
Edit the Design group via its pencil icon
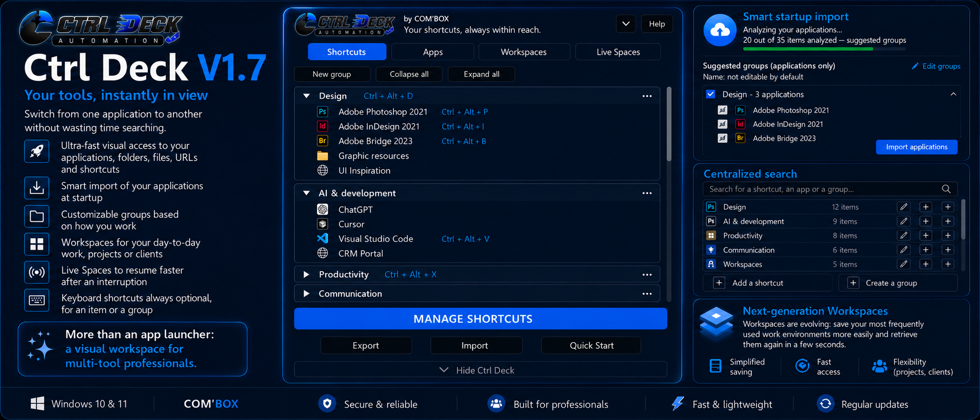(904, 207)
